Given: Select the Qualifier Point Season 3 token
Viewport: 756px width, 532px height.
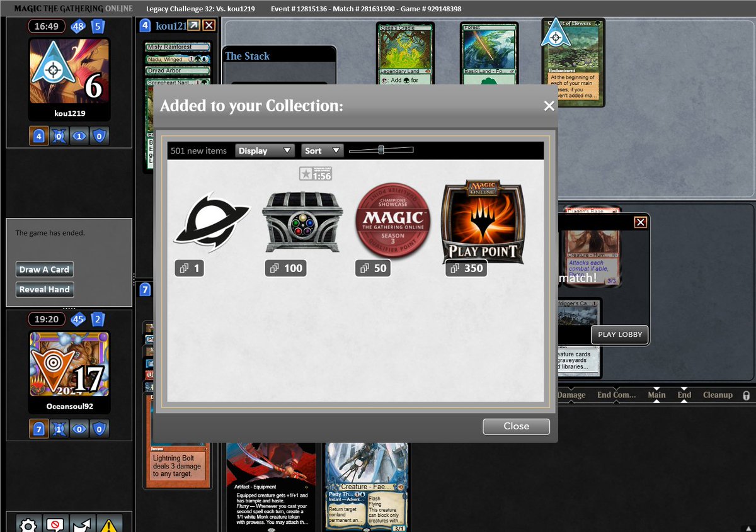Looking at the screenshot, I should 393,220.
